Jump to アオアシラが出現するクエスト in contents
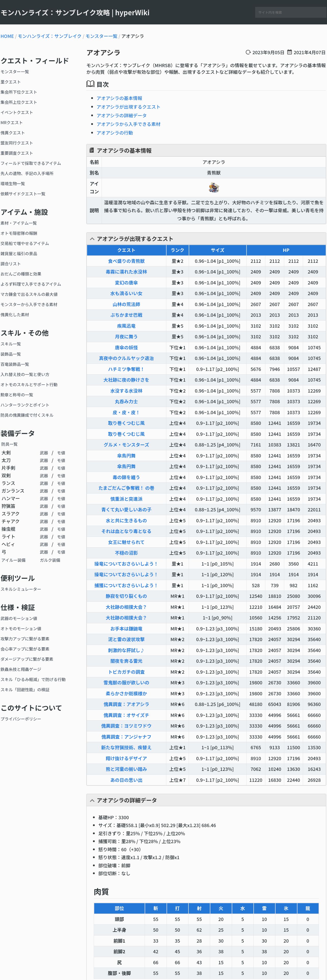Screen dimensions: 327x980 (128, 107)
